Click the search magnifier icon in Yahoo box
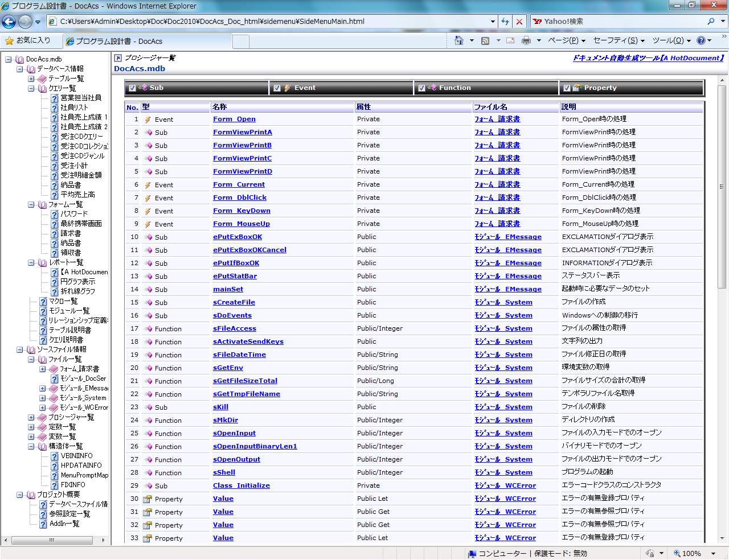This screenshot has width=729, height=560. pos(711,22)
